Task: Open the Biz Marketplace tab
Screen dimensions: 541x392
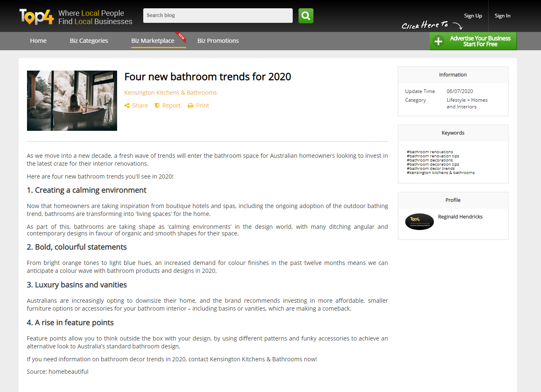Action: [153, 41]
